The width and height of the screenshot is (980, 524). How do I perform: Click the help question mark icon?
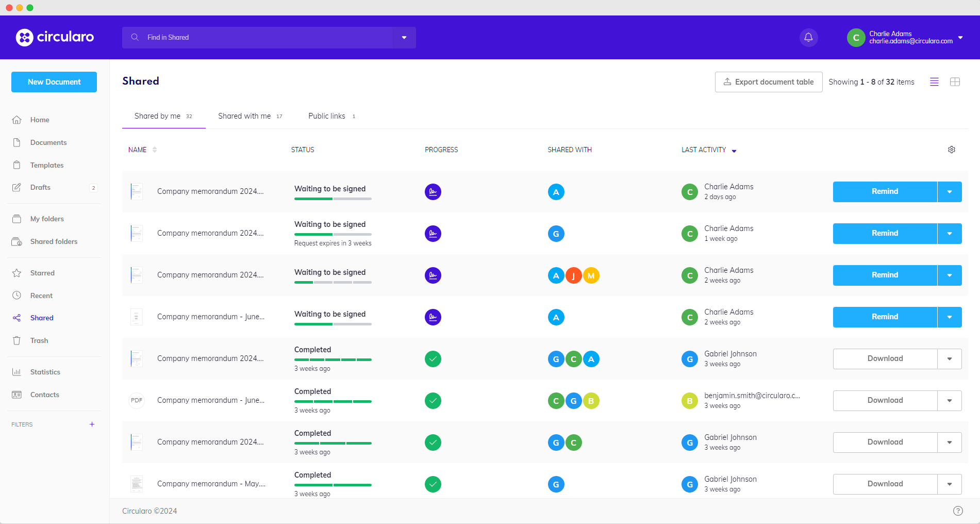[958, 511]
